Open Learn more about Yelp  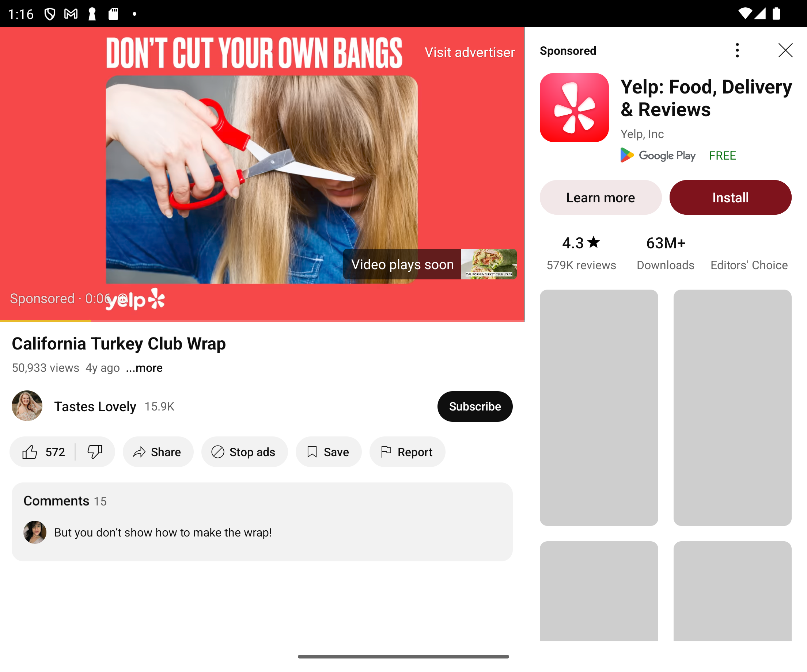tap(600, 197)
